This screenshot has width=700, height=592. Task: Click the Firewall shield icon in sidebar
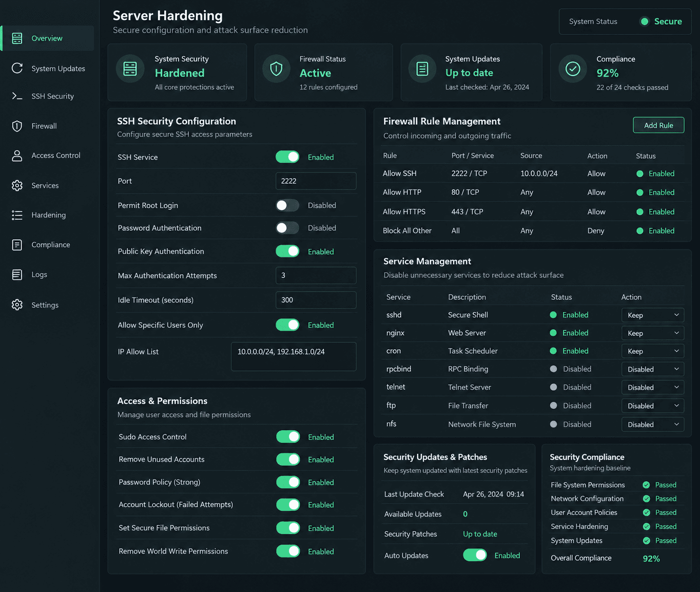point(17,126)
